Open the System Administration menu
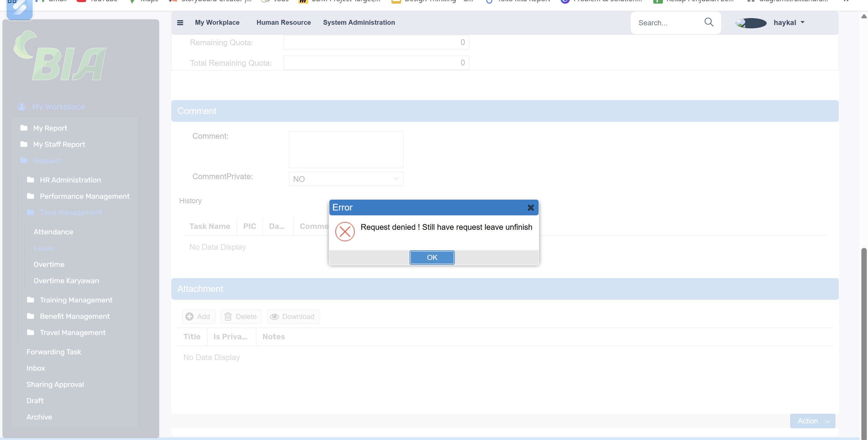The width and height of the screenshot is (868, 440). click(x=359, y=22)
